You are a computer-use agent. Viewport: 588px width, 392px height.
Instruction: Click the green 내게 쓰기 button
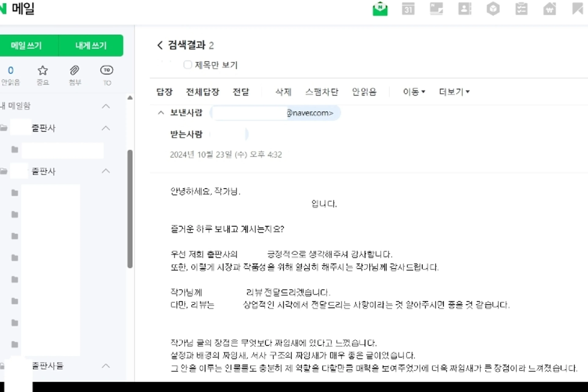(91, 45)
